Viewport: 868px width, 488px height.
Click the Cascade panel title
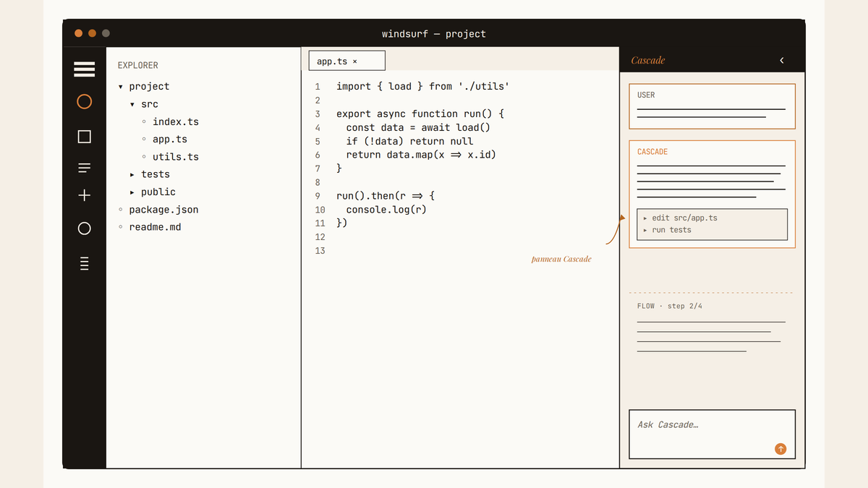[648, 60]
